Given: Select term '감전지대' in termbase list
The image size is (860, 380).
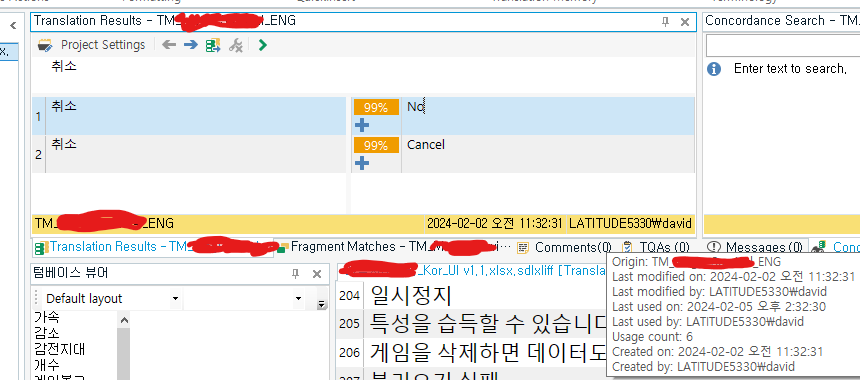Looking at the screenshot, I should click(x=59, y=349).
